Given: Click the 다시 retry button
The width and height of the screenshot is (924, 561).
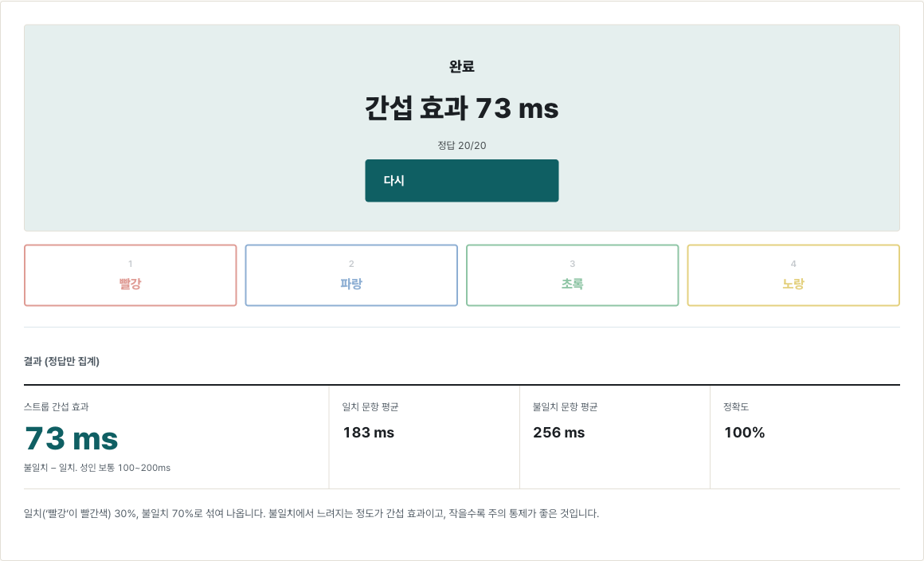Looking at the screenshot, I should 461,180.
